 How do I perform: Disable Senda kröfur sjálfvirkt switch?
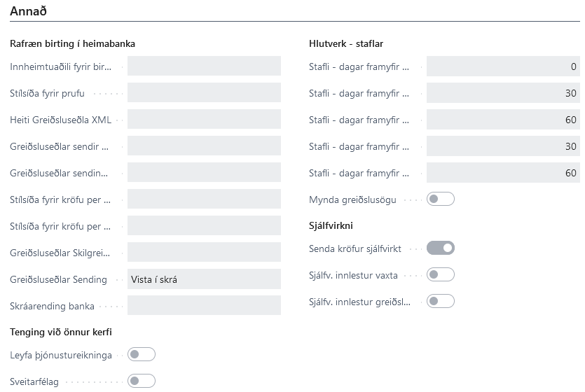pos(441,248)
